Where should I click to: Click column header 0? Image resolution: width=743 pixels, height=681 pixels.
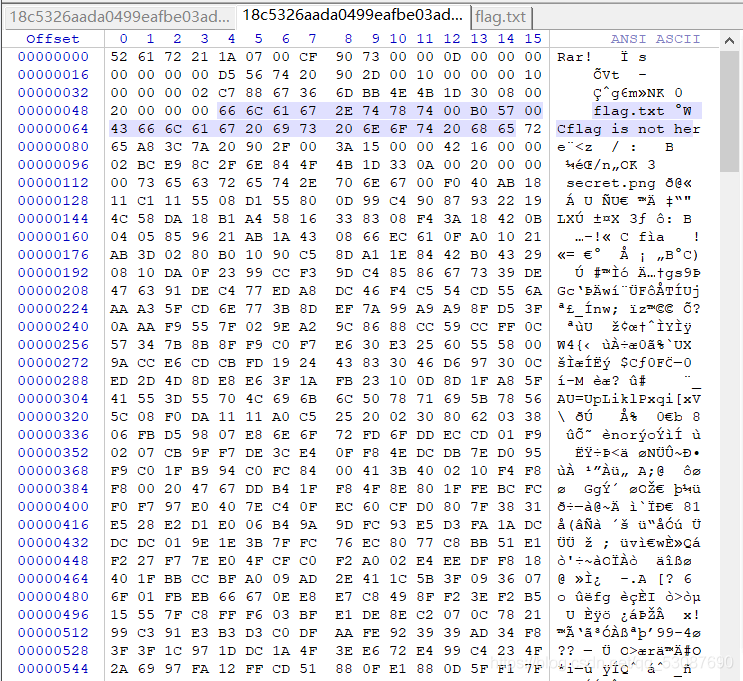tap(124, 39)
